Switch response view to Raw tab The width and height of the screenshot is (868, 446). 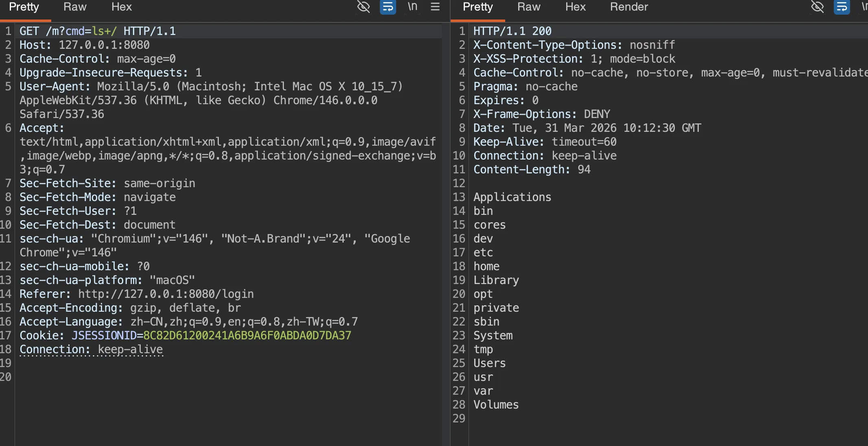[x=529, y=7]
